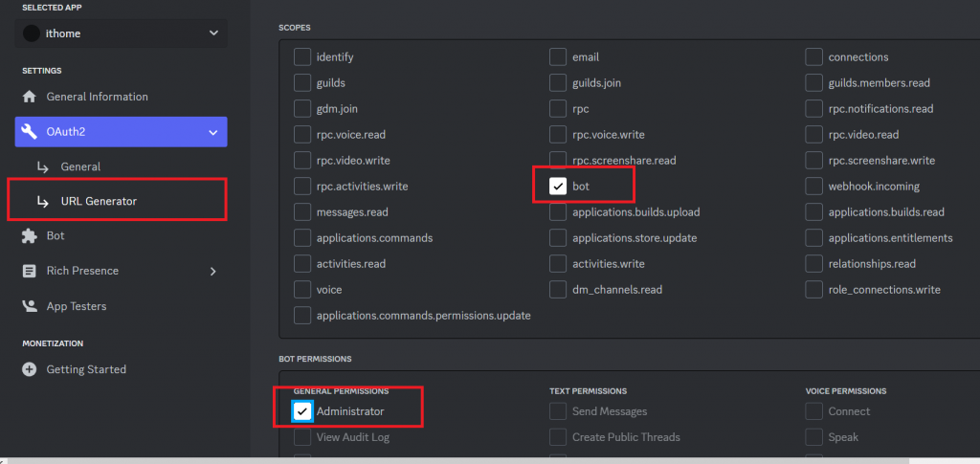Tick the messages.read scope
The width and height of the screenshot is (980, 464).
coord(302,212)
